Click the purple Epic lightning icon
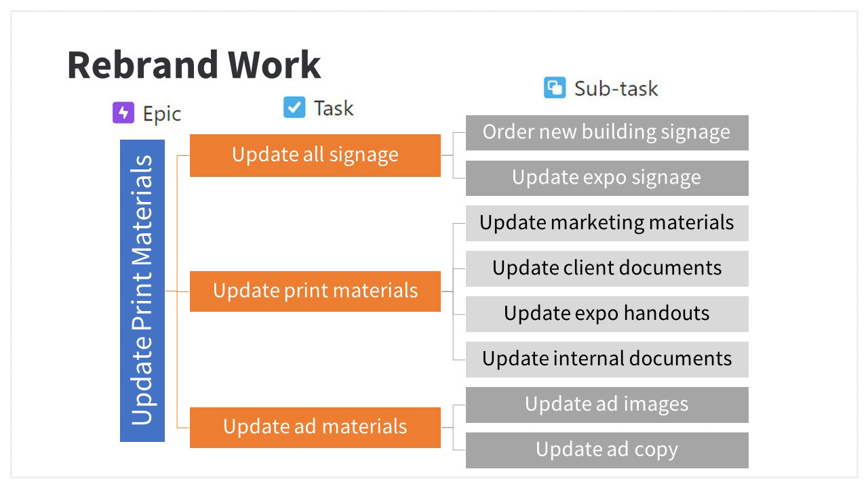The height and width of the screenshot is (488, 868). (x=123, y=113)
